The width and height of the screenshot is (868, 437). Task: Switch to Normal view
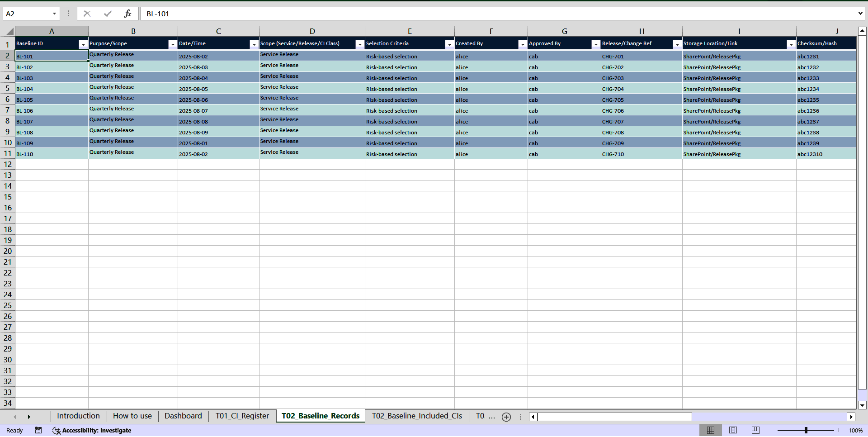click(711, 430)
